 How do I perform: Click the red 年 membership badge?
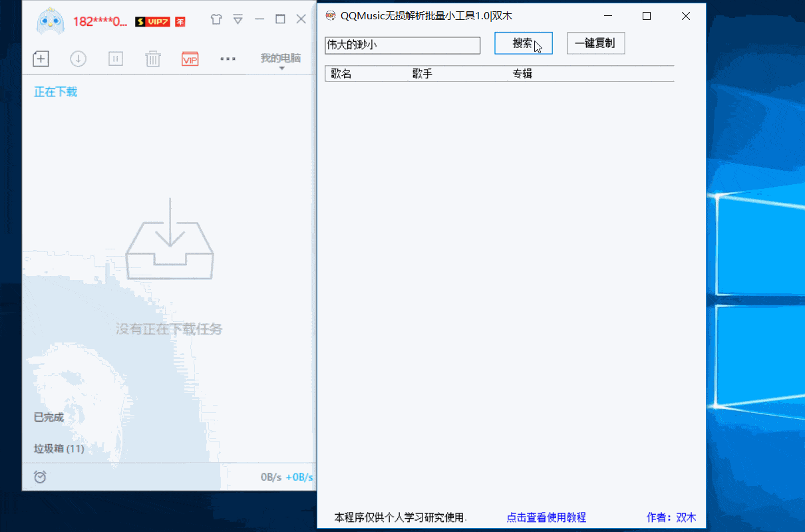pos(180,21)
